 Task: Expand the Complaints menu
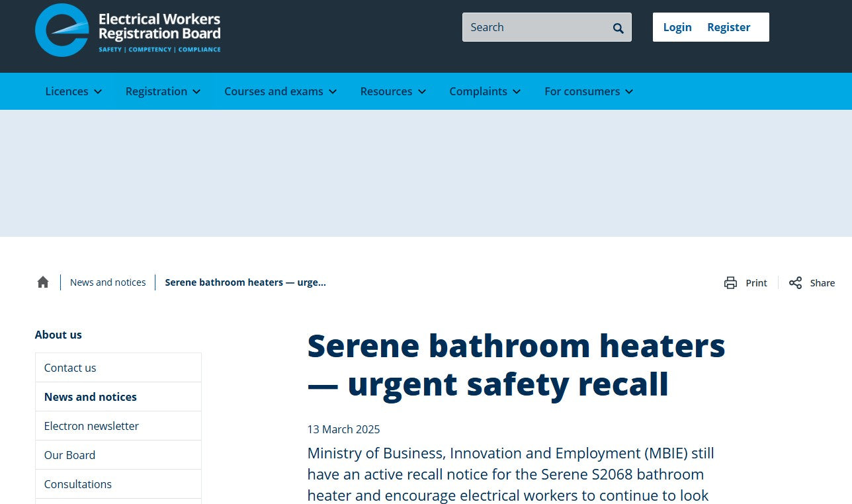[485, 91]
